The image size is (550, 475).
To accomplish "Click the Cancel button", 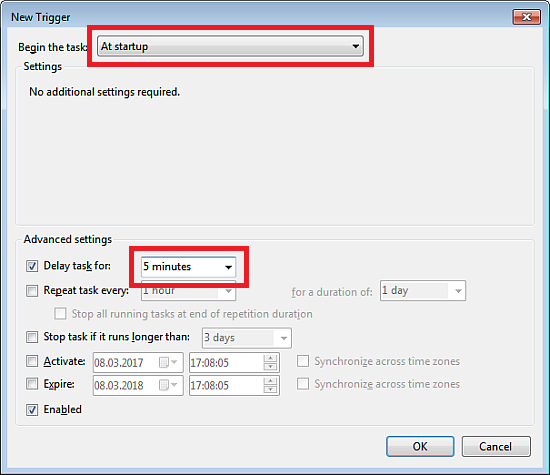I will 496,446.
